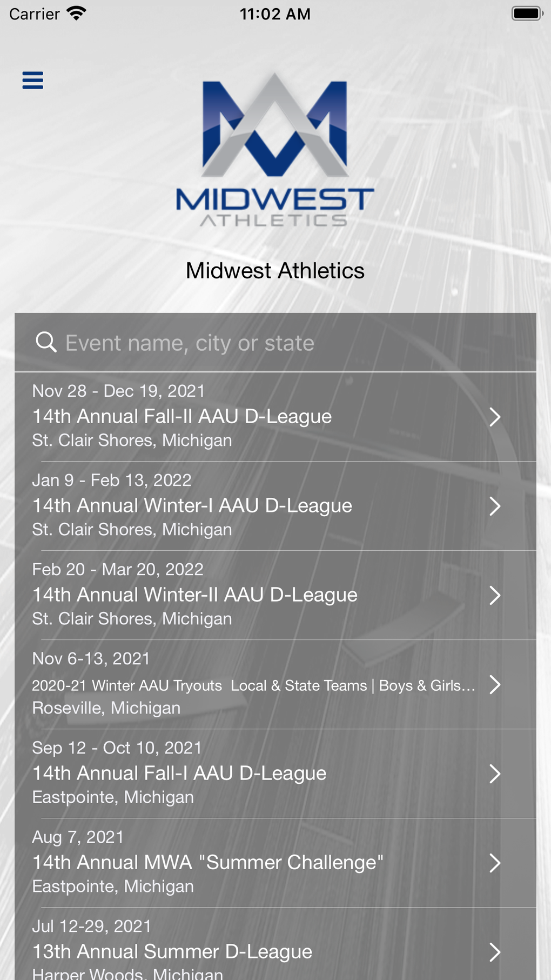Tap the 11:02 AM clock
Image resolution: width=551 pixels, height=980 pixels.
point(275,14)
